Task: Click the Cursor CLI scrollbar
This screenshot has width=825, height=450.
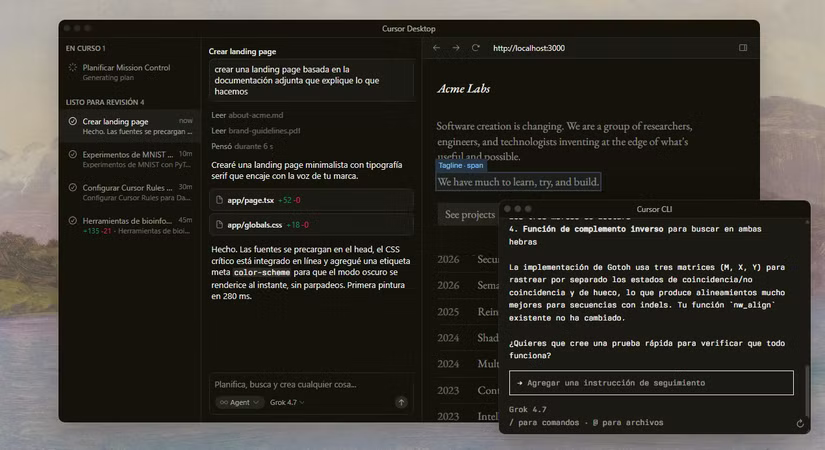Action: [x=807, y=391]
